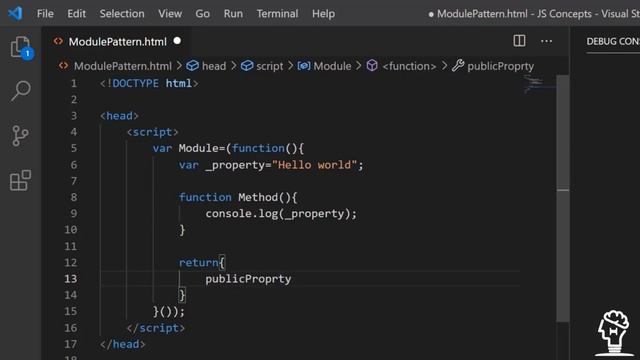Click the cube icon beside script breadcrumb
This screenshot has height=360, width=640.
point(247,66)
